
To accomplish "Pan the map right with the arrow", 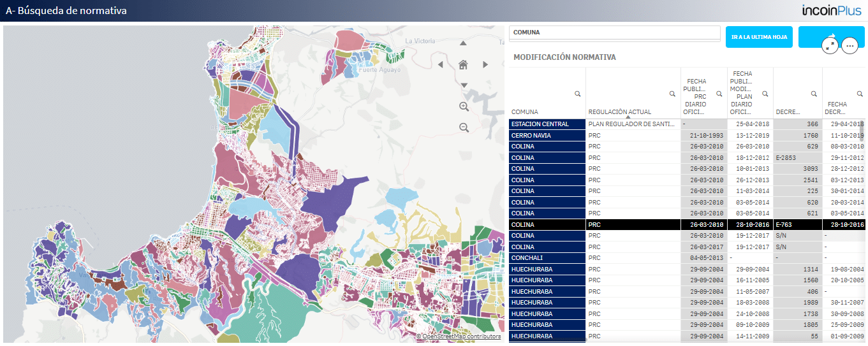I will [485, 64].
